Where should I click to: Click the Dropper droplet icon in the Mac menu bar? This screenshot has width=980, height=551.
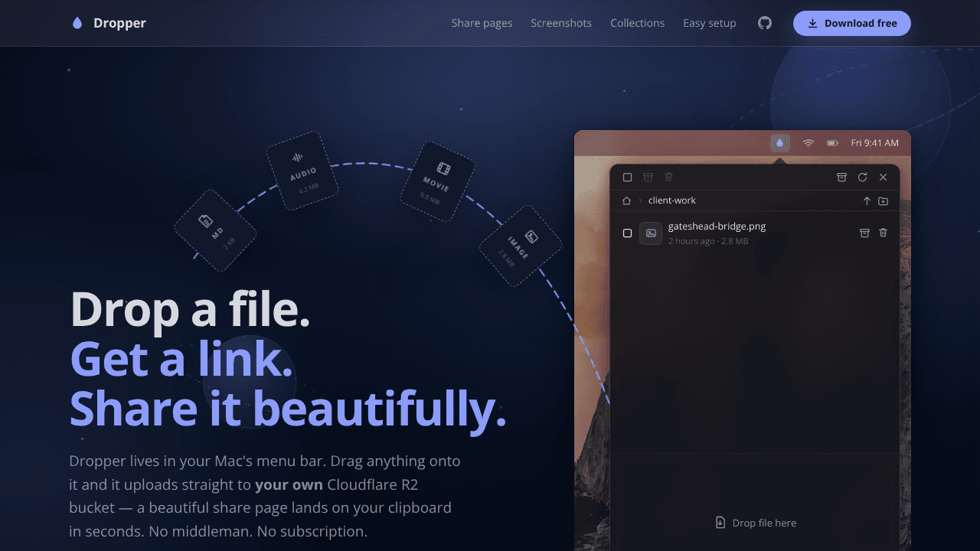779,143
